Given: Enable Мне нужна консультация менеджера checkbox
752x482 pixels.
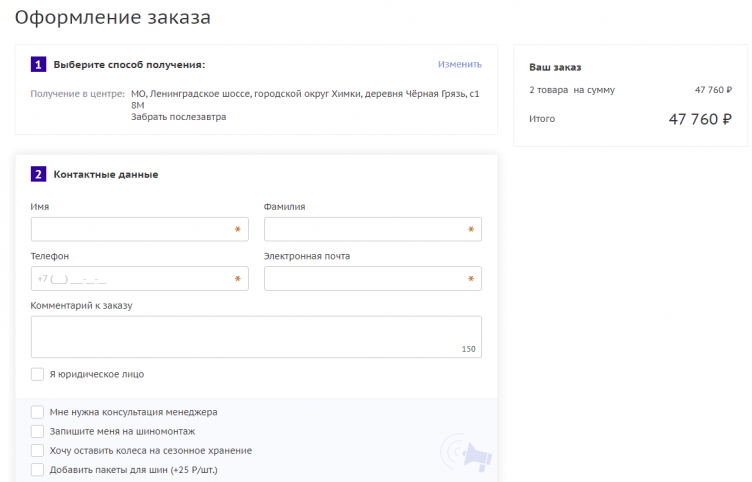Looking at the screenshot, I should tap(37, 412).
